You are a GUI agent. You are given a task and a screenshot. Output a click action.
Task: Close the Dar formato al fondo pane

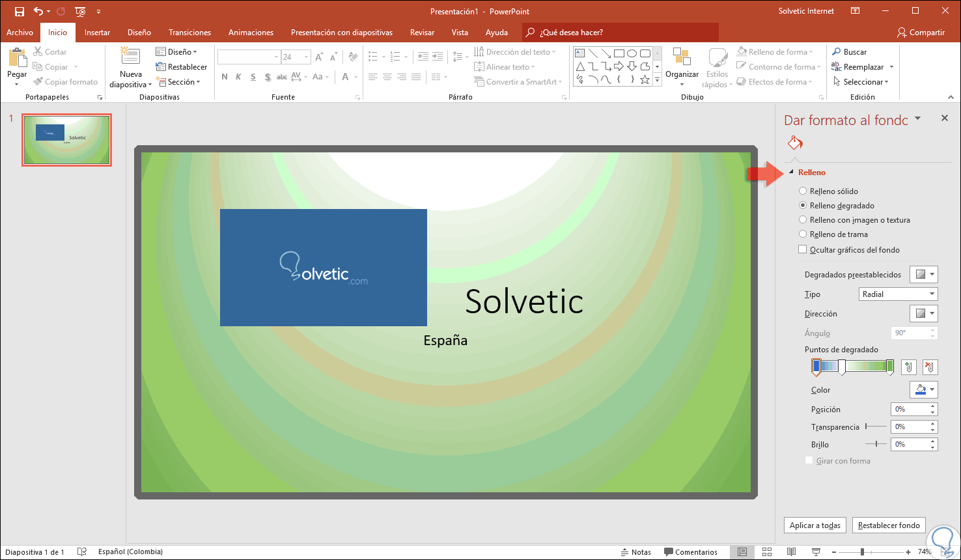(945, 118)
